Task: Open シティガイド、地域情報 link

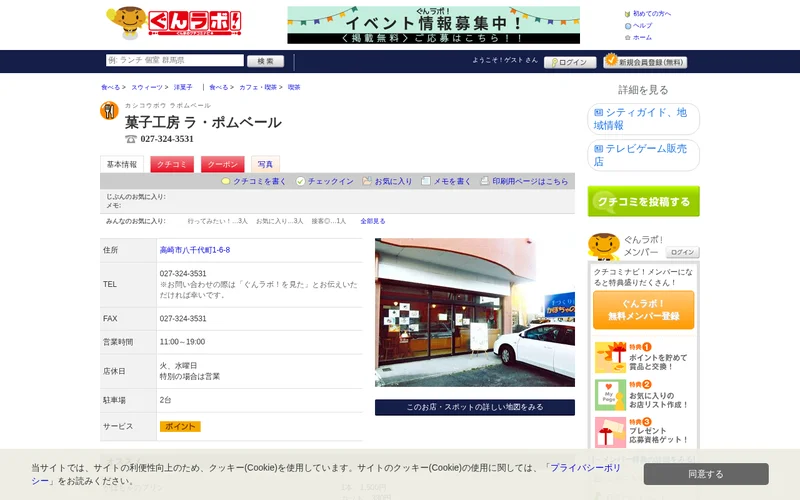Action: click(x=643, y=119)
